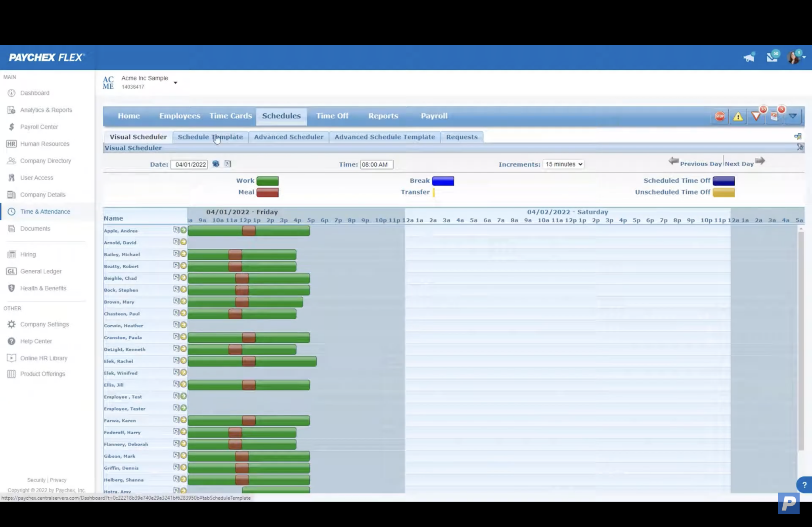
Task: Open the calendar icon with 5 badge
Action: [x=774, y=116]
